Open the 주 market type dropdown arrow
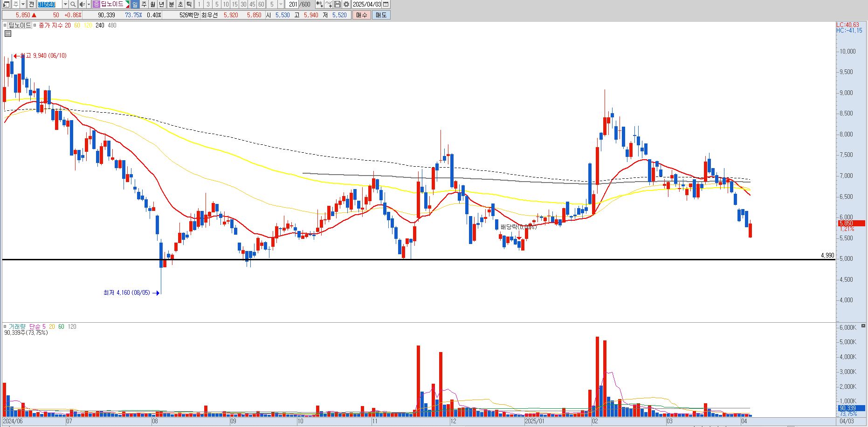The height and width of the screenshot is (427, 868). tap(23, 4)
